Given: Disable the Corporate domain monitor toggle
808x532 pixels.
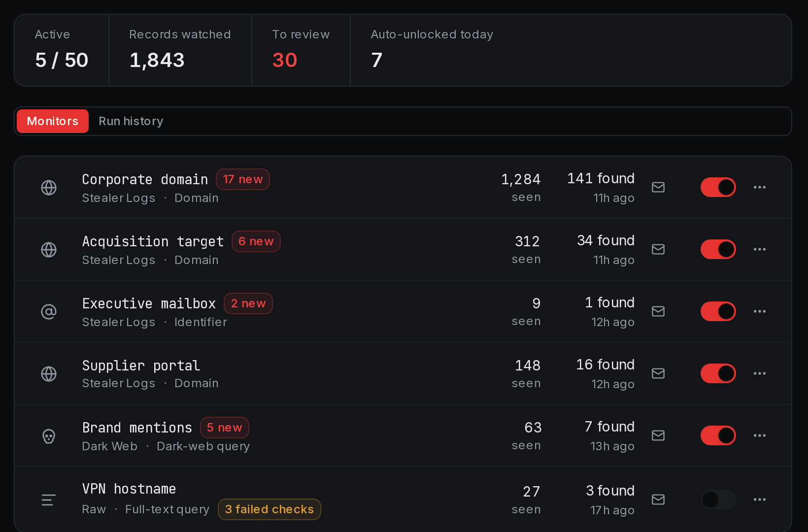Looking at the screenshot, I should click(718, 187).
